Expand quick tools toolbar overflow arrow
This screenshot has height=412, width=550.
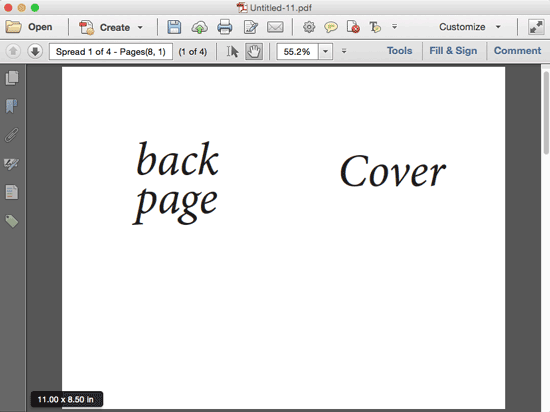[x=395, y=27]
